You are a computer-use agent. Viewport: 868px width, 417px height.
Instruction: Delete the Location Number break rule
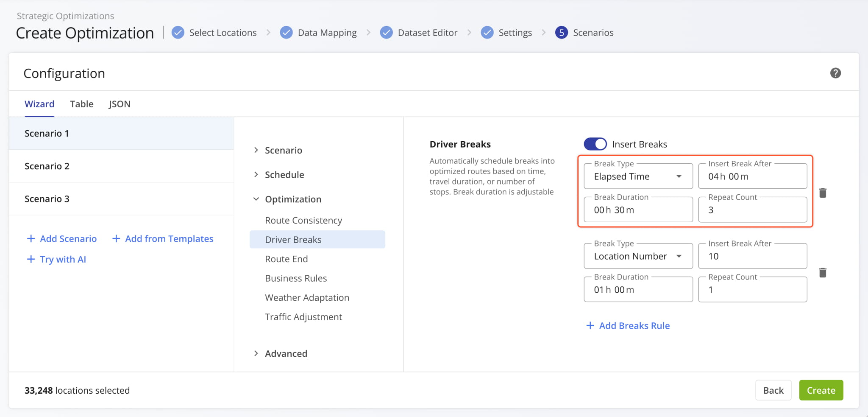[822, 273]
